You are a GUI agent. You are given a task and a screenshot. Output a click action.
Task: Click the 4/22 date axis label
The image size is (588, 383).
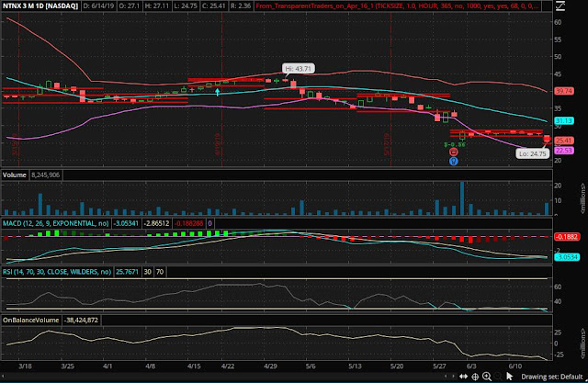[x=228, y=366]
